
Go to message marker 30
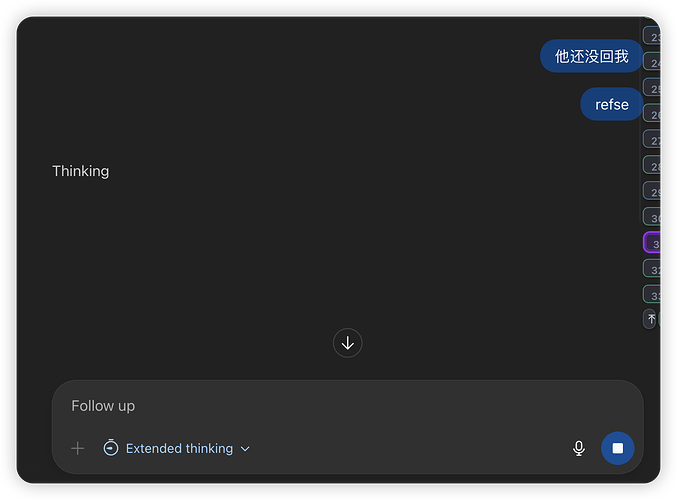pos(652,217)
